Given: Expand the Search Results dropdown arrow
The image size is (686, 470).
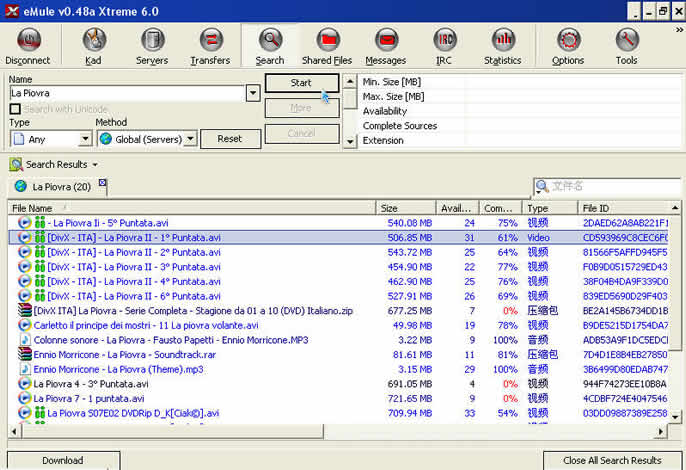Looking at the screenshot, I should coord(95,165).
